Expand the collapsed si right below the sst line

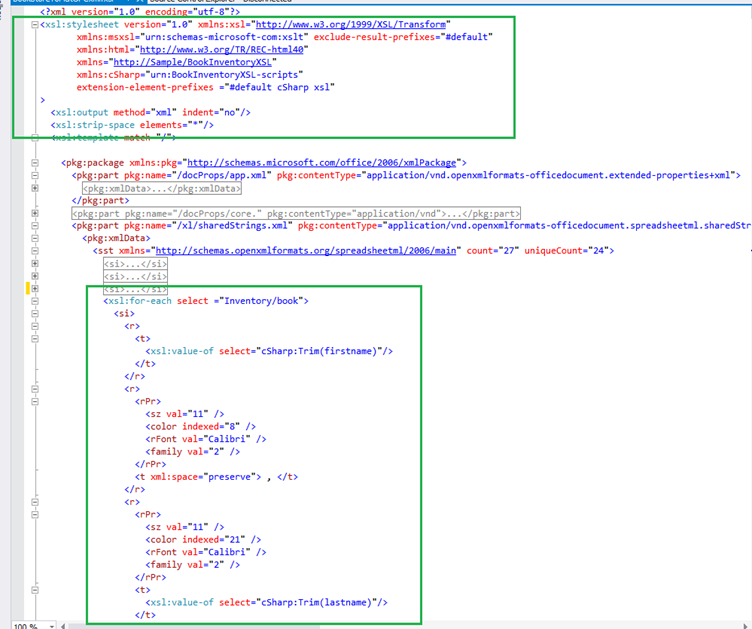coord(35,263)
